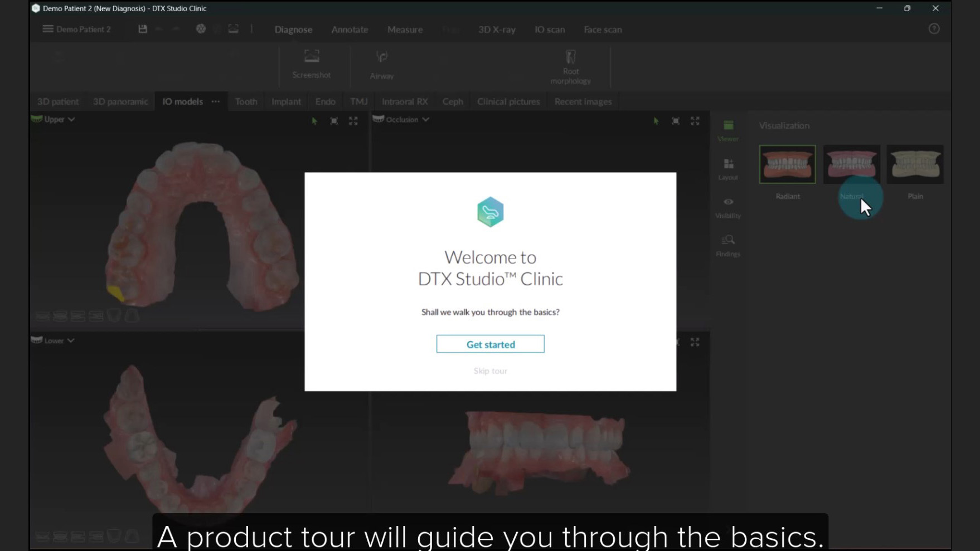Screen dimensions: 980x551
Task: Click the round aperture icon in the top toolbar
Action: click(x=201, y=29)
